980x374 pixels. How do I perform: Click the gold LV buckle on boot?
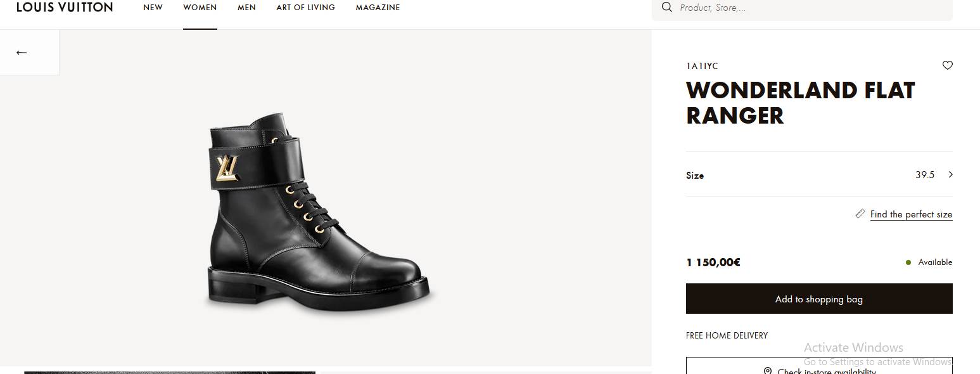point(226,168)
